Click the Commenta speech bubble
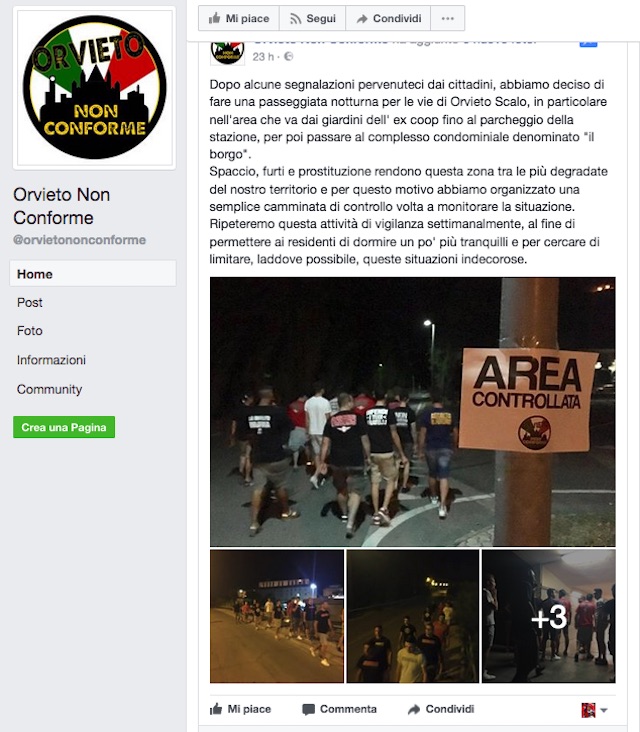640x732 pixels. 339,709
